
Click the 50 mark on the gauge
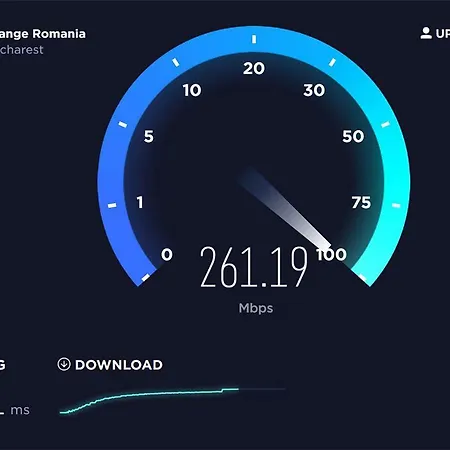click(x=353, y=136)
